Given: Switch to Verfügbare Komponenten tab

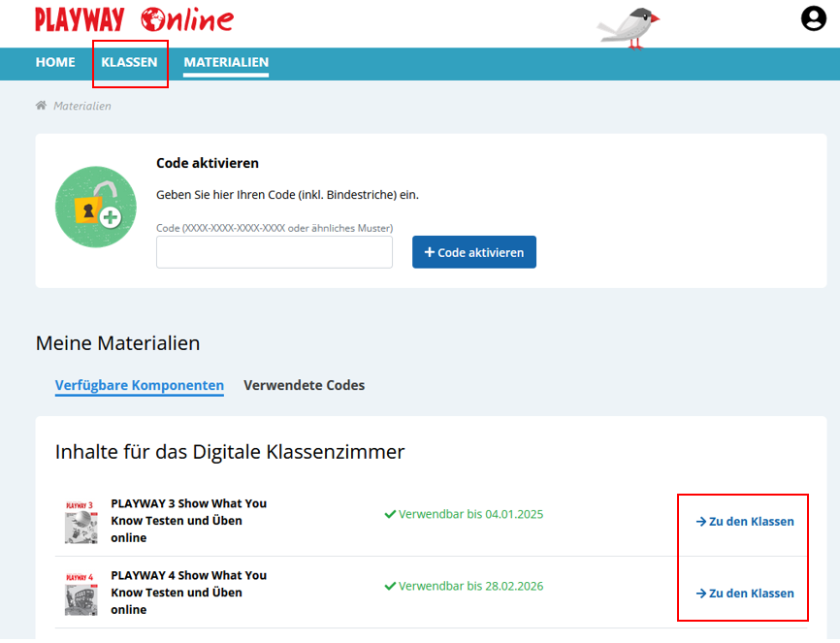Looking at the screenshot, I should click(140, 385).
